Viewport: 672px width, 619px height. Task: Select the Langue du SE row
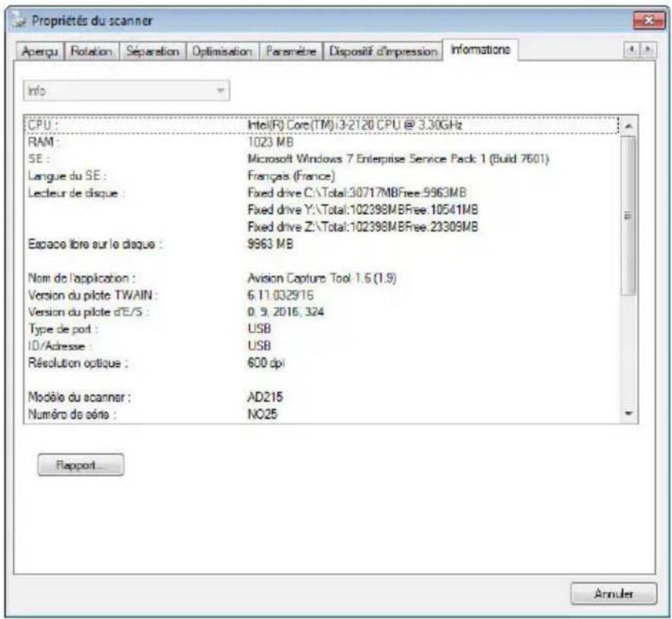coord(322,175)
